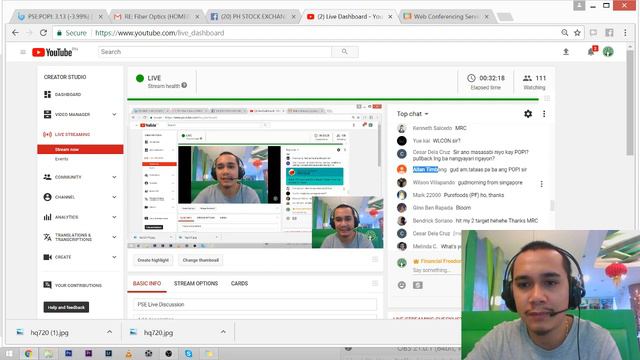
Task: Click the search magnifier button
Action: click(x=345, y=52)
